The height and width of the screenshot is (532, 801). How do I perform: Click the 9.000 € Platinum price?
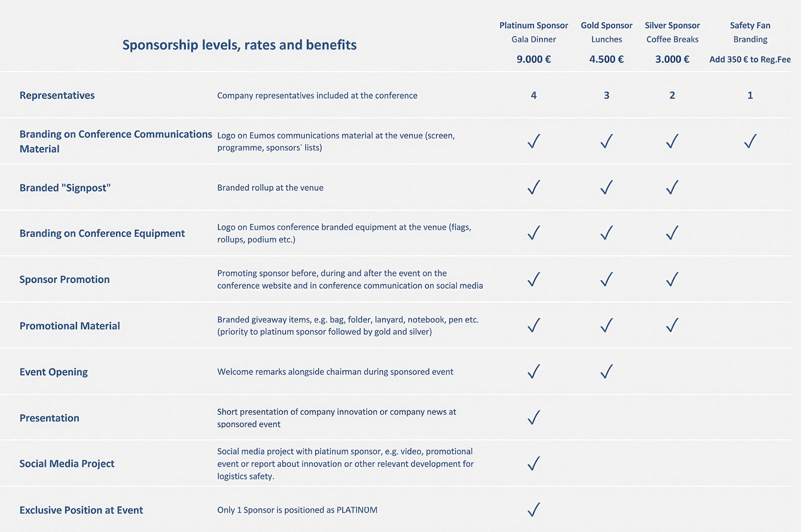[x=533, y=59]
